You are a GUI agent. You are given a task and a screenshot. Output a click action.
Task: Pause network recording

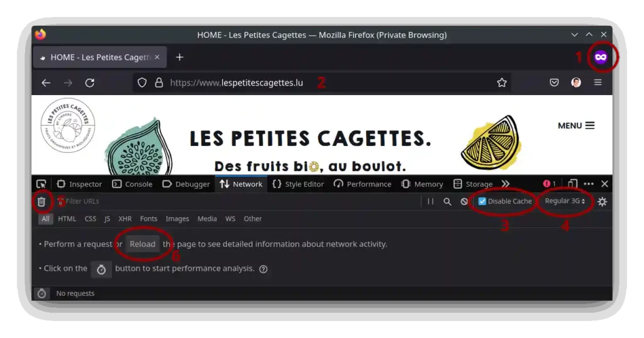coord(431,201)
